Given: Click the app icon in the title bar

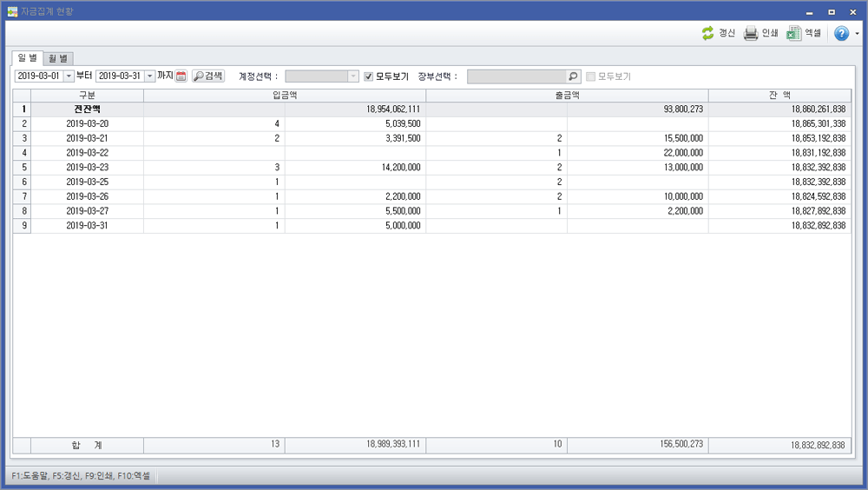Looking at the screenshot, I should coord(12,11).
